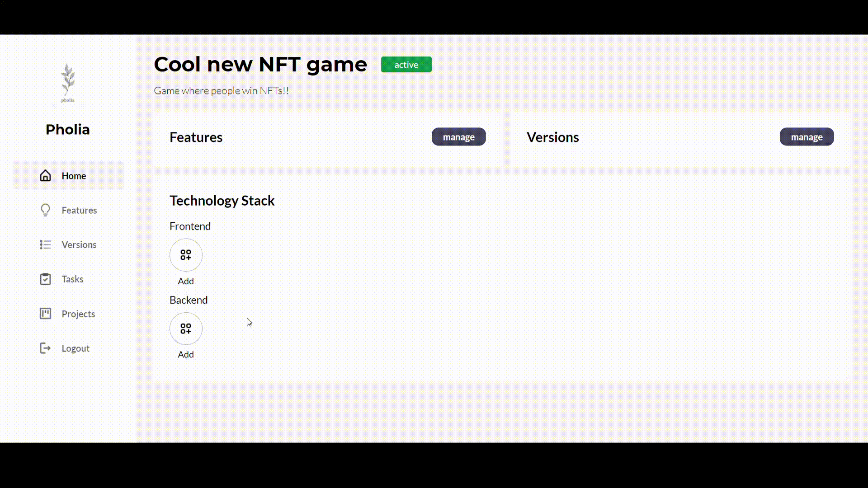Click the Home house icon in sidebar
The image size is (868, 488).
click(x=45, y=176)
